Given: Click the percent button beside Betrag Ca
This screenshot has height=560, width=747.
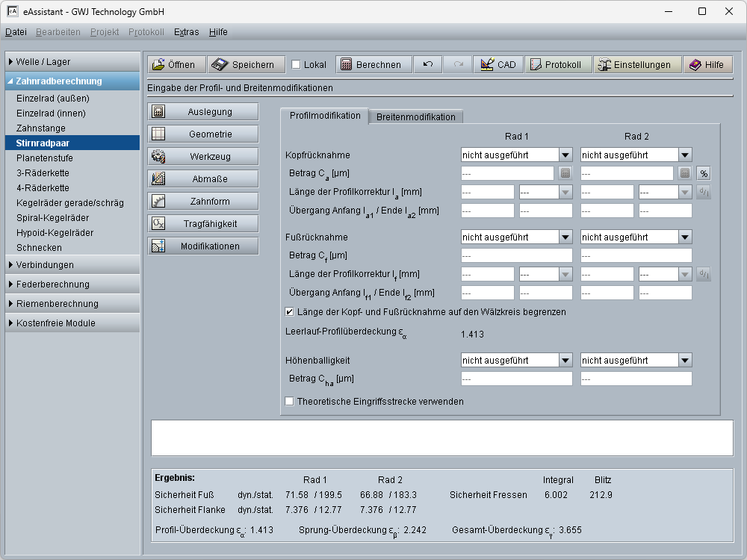Looking at the screenshot, I should pyautogui.click(x=703, y=173).
